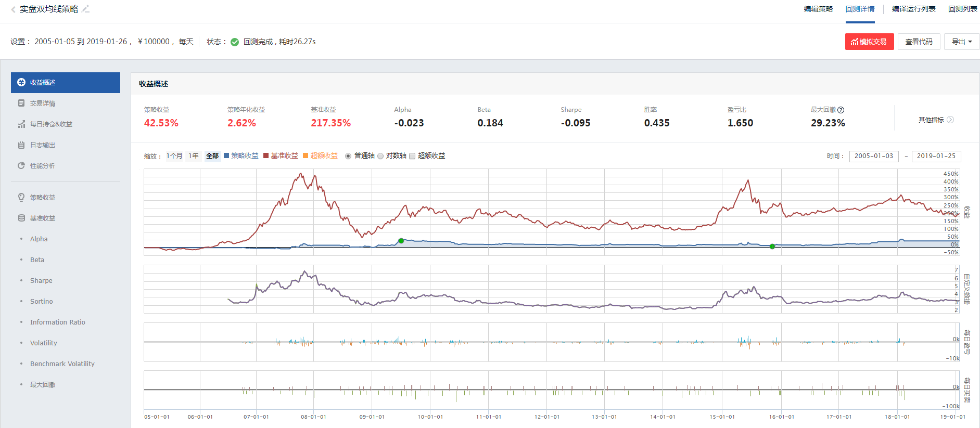Toggle the red 基准收益 legend series
Screen dimensions: 980x428
tap(281, 155)
